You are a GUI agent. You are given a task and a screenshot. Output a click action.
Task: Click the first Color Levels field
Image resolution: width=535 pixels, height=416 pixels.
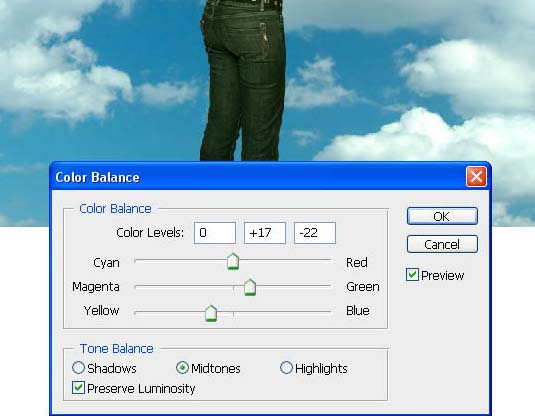[215, 233]
